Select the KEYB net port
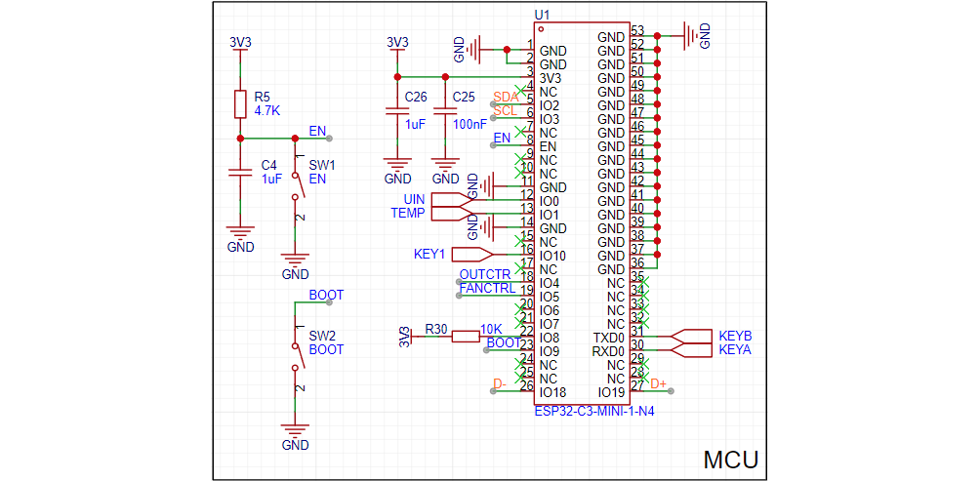The image size is (980, 481). tap(691, 337)
